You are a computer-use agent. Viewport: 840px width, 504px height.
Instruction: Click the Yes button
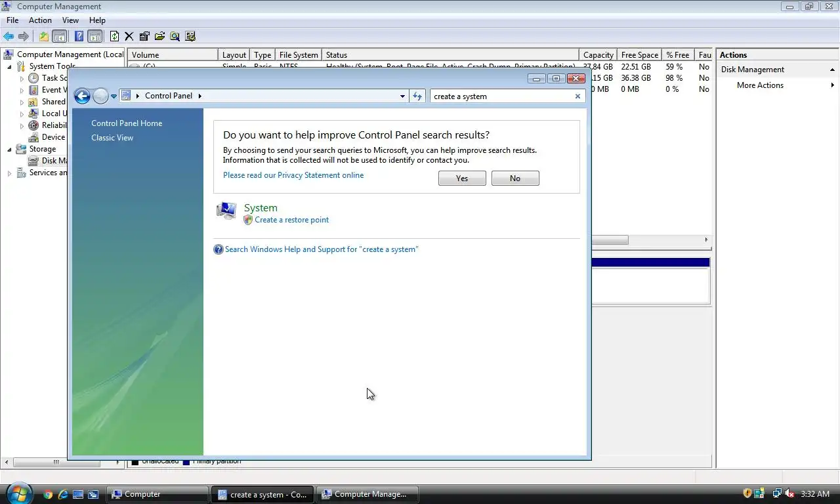[462, 178]
